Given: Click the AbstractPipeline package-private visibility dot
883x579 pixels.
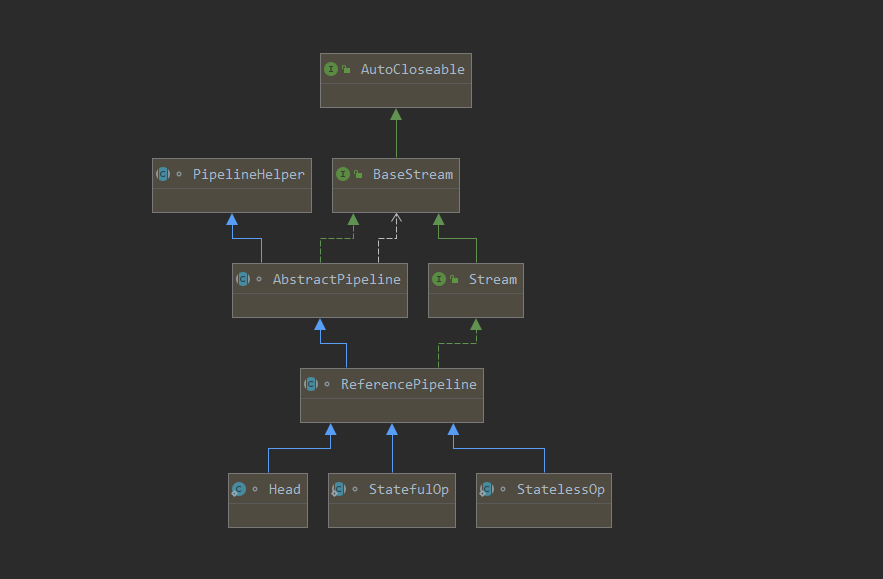Looking at the screenshot, I should coord(259,279).
